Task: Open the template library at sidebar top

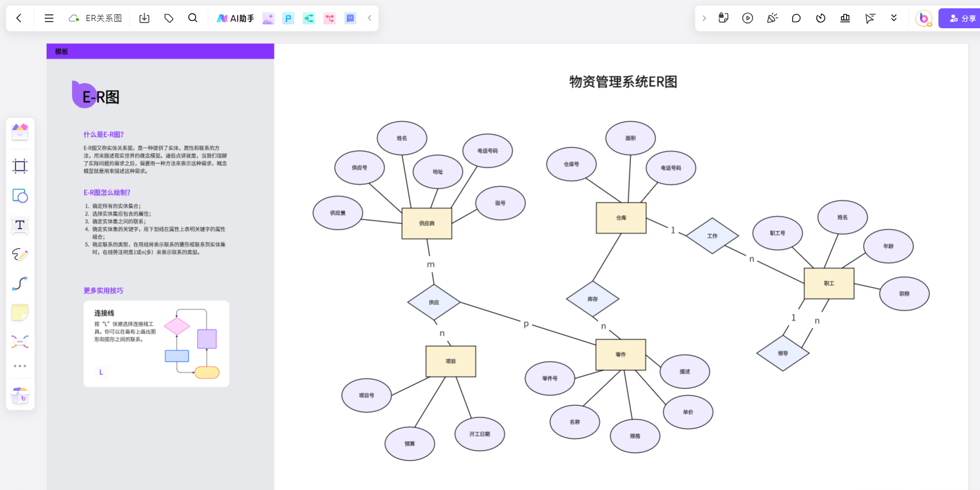Action: [20, 132]
